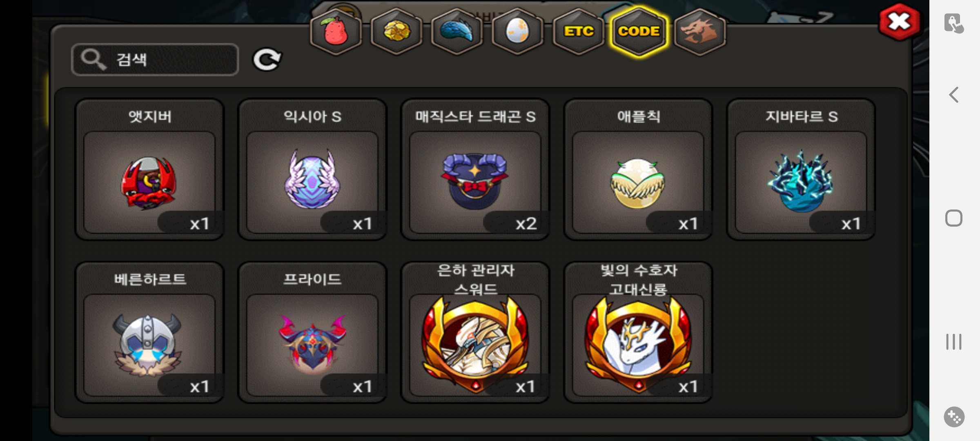This screenshot has width=980, height=441.
Task: Tap the Android back arrow
Action: click(954, 95)
